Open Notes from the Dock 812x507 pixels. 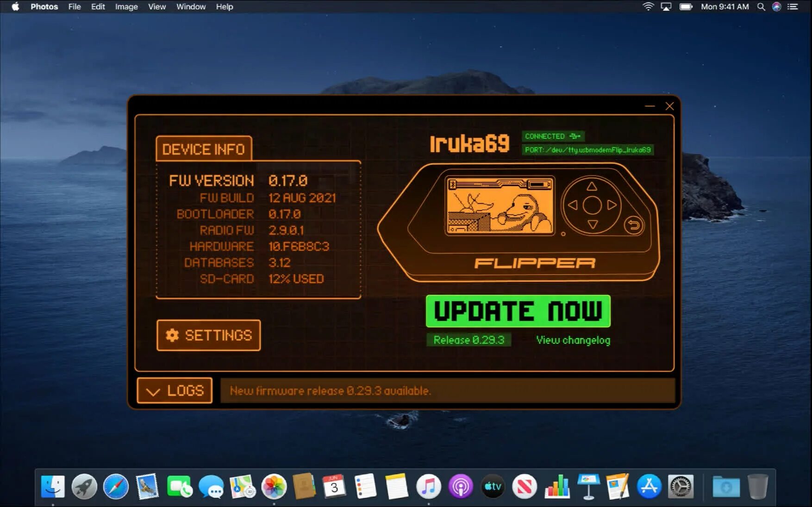tap(397, 487)
